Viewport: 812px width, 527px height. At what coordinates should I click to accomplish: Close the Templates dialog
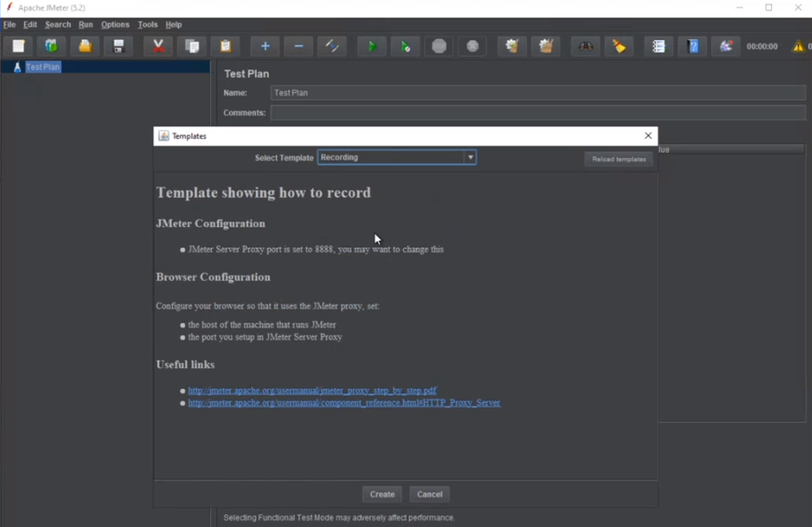648,136
